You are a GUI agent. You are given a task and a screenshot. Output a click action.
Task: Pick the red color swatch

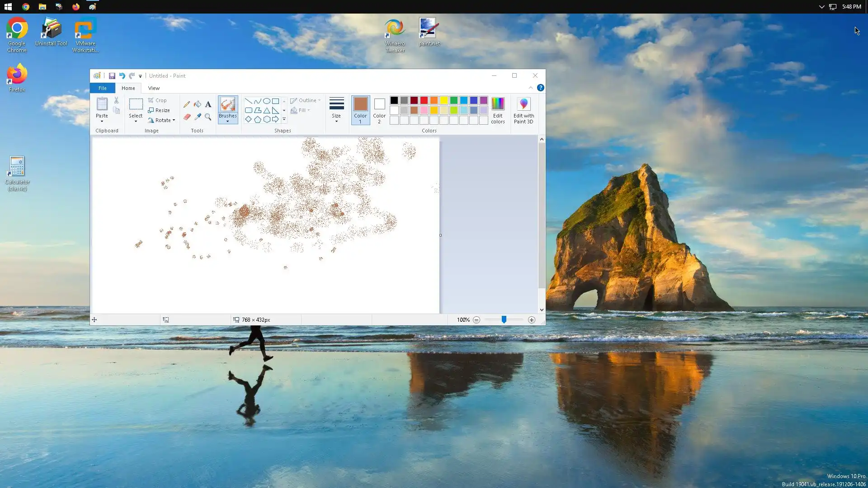coord(424,100)
